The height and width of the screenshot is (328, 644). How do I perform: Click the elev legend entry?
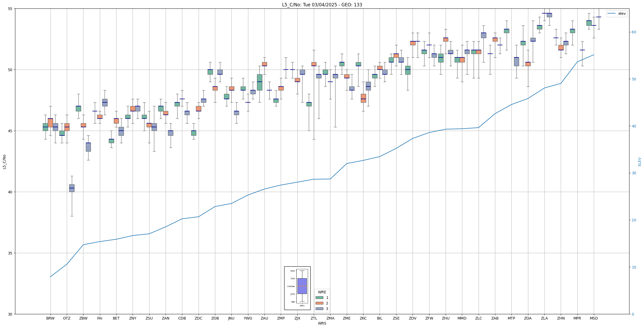[622, 13]
